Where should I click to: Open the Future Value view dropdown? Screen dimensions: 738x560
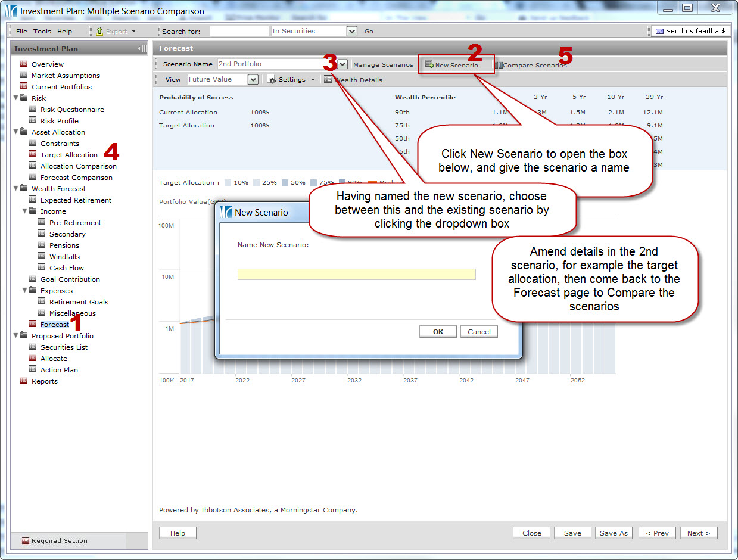tap(253, 80)
